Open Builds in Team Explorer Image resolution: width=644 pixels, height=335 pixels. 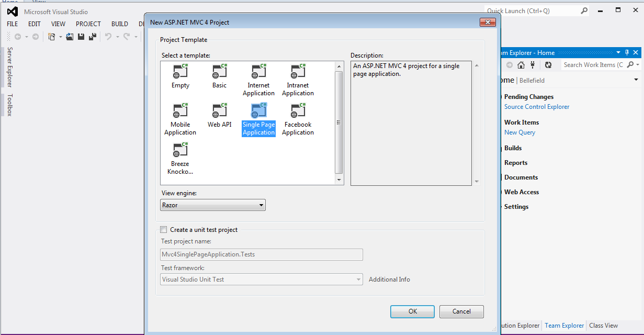(x=513, y=148)
